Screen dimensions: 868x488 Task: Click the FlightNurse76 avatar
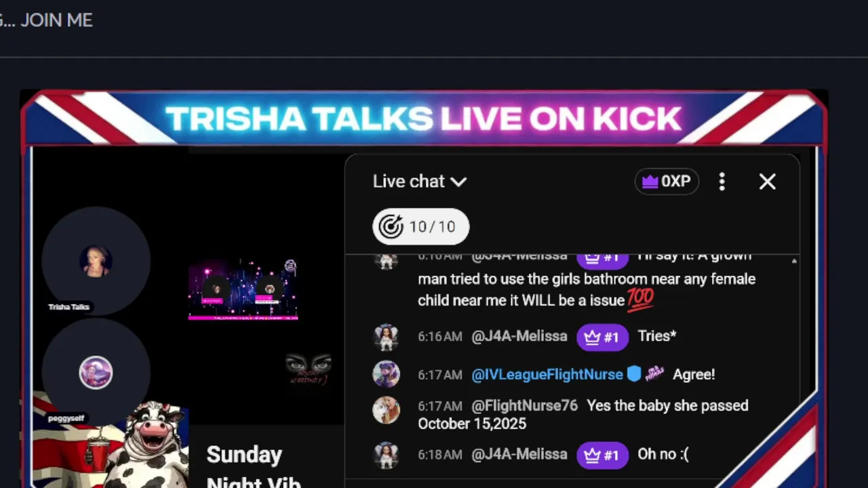click(387, 410)
